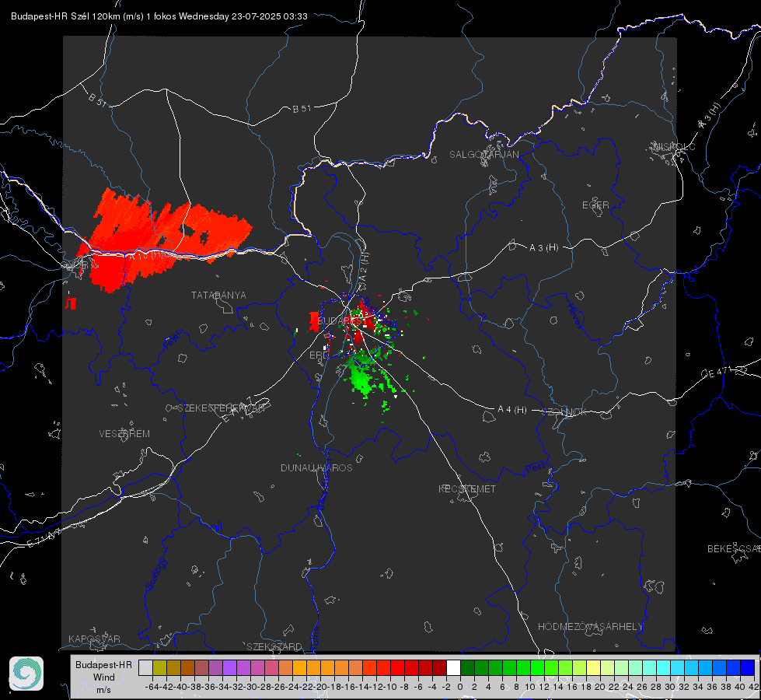Select the EGER city label
This screenshot has height=700, width=761.
tap(595, 205)
